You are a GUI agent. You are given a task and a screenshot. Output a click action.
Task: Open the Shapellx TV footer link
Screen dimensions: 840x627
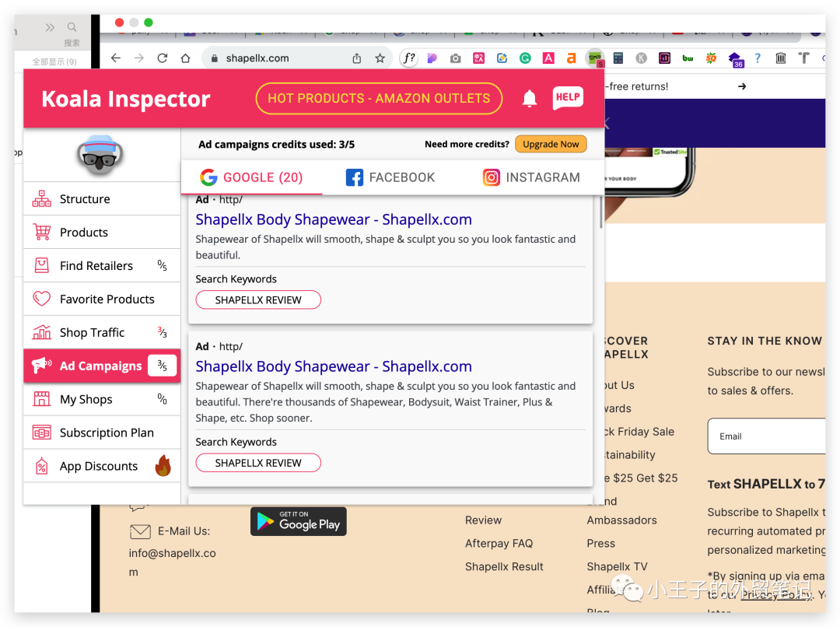617,566
